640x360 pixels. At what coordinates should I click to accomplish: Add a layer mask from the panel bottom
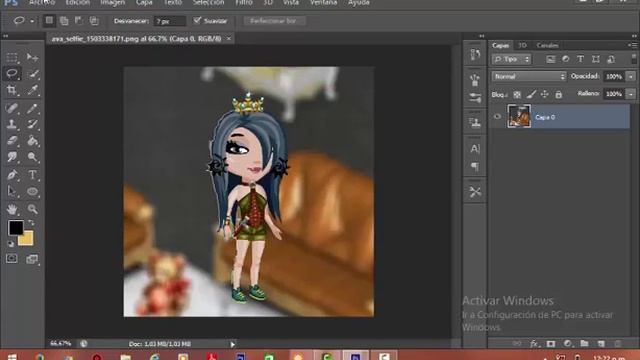coord(551,344)
